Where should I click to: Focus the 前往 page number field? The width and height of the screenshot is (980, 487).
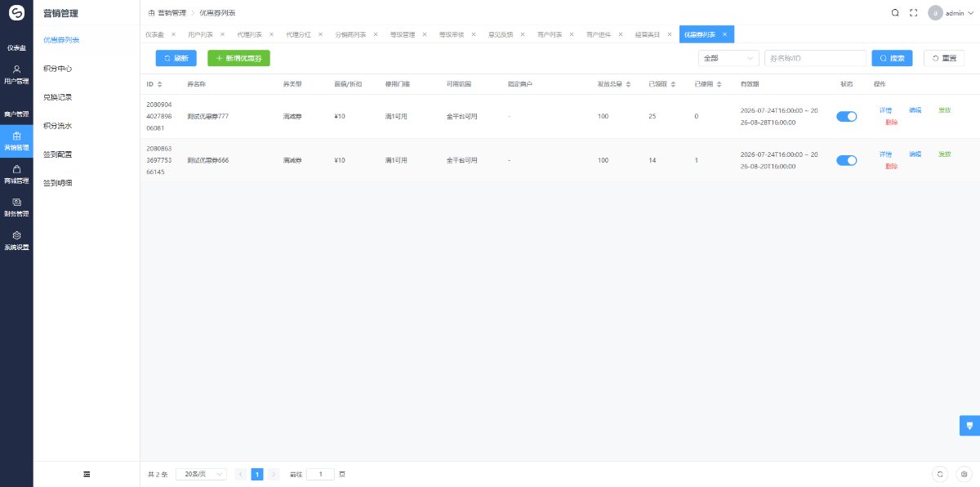pos(320,474)
